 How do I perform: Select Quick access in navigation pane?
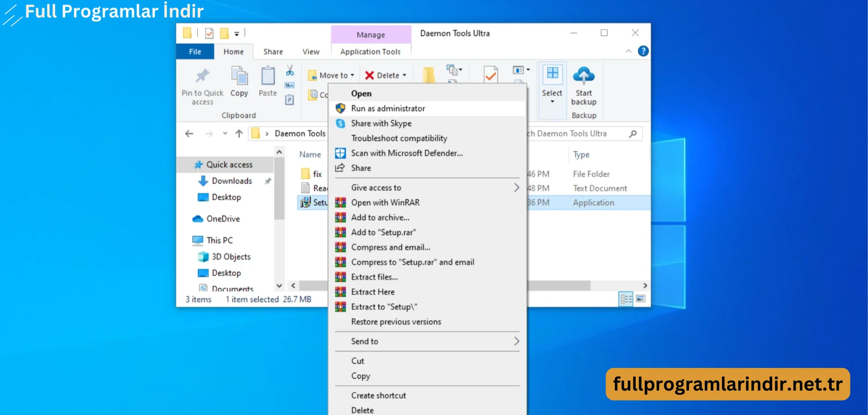tap(225, 165)
